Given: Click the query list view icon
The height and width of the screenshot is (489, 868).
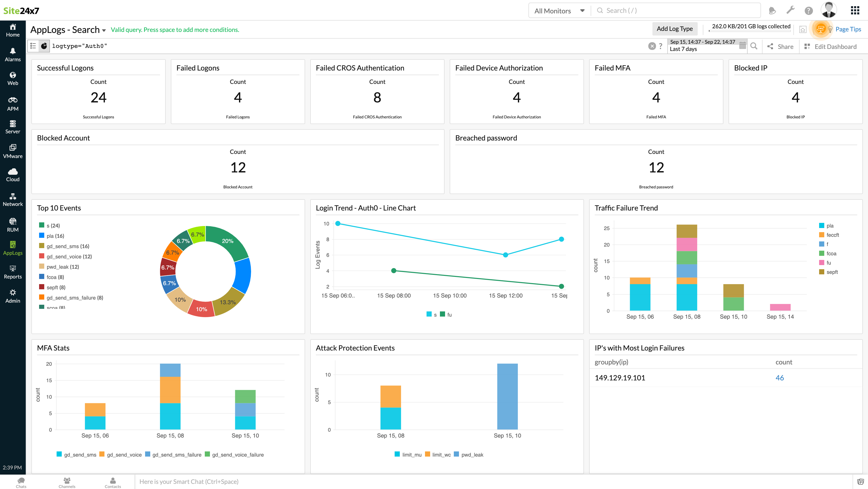Looking at the screenshot, I should tap(33, 46).
